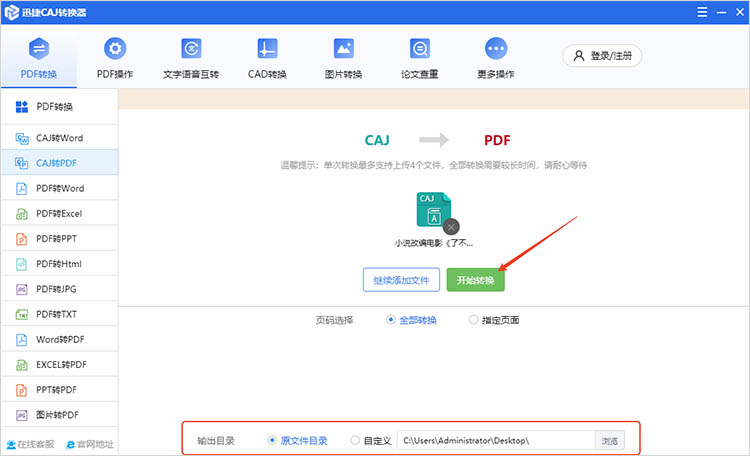
Task: Select PDF转PPT in sidebar
Action: click(x=59, y=238)
